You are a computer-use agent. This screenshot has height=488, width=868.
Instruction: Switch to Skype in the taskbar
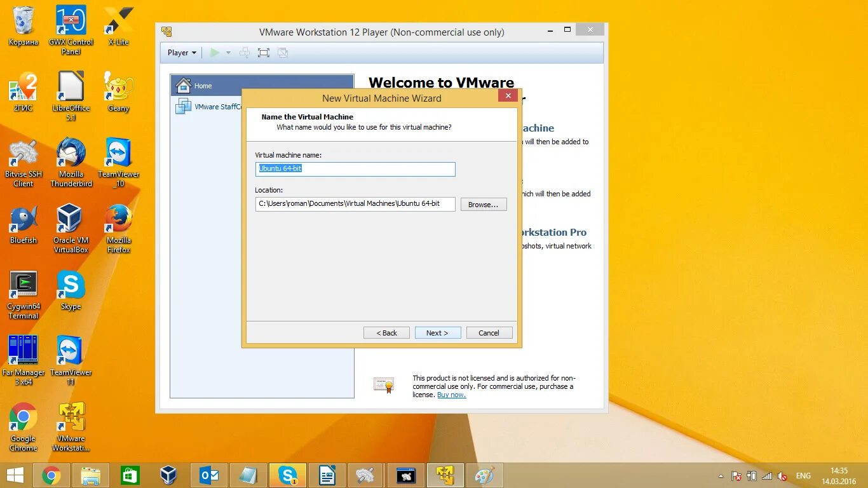288,475
